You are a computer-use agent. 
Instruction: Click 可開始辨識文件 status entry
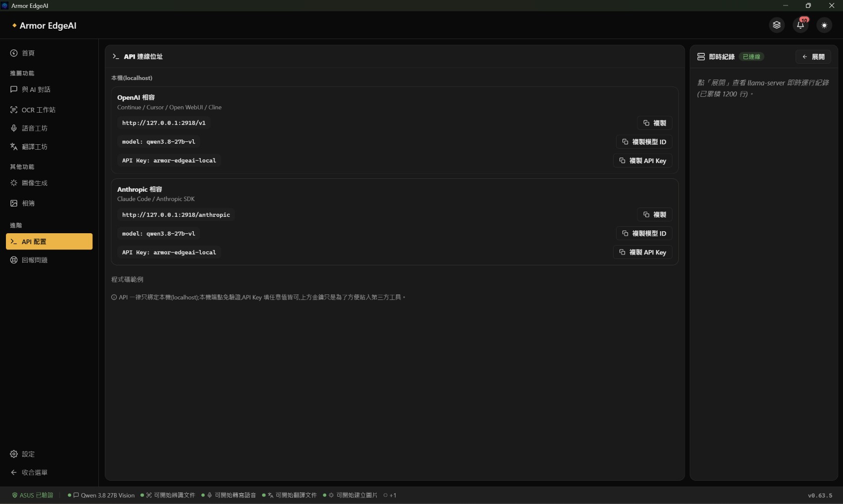[168, 495]
